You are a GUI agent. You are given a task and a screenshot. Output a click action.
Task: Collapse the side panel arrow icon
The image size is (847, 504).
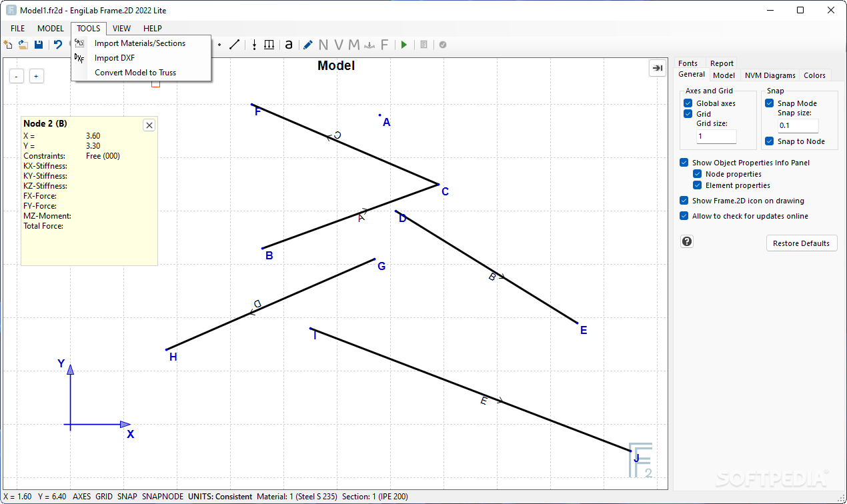657,68
